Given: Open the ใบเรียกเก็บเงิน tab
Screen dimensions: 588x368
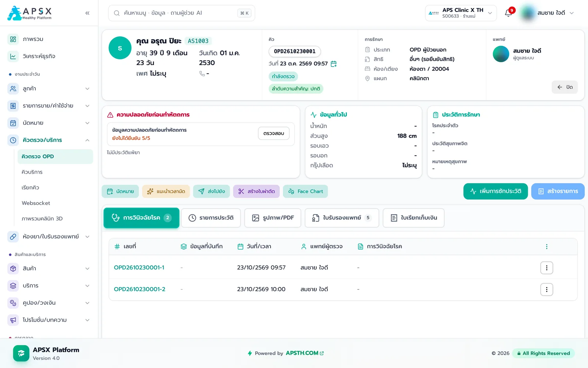Looking at the screenshot, I should (413, 218).
